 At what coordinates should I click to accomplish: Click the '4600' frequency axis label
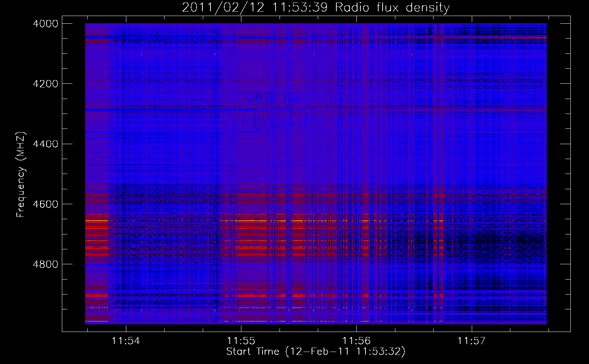click(x=45, y=204)
